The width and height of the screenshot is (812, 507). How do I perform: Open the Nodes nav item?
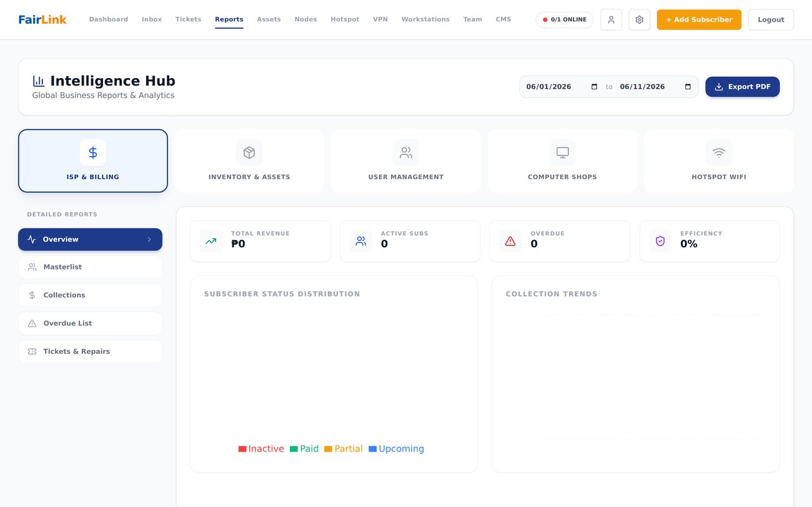pos(305,19)
